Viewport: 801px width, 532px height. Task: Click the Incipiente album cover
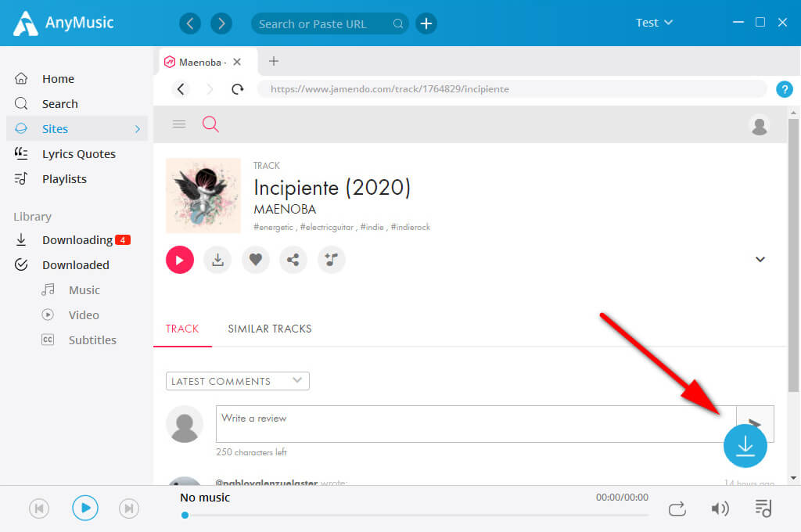203,196
